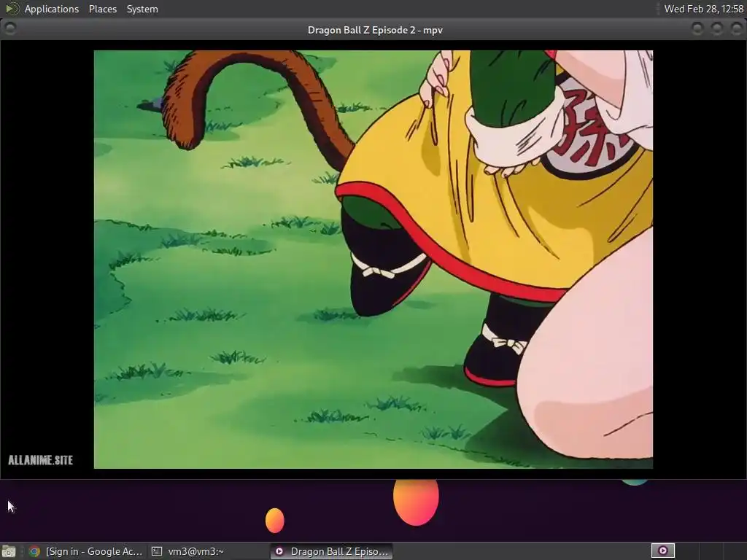Click the date and time clock
Image resolution: width=747 pixels, height=560 pixels.
tap(703, 9)
